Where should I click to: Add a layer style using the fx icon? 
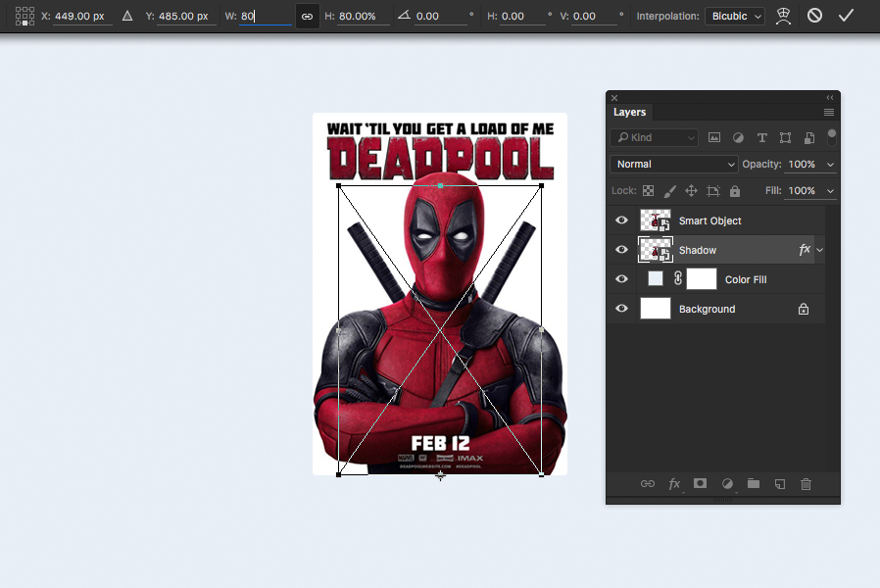(674, 483)
